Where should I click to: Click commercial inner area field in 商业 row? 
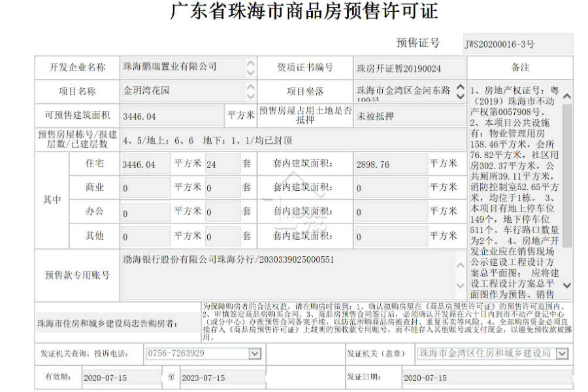(x=391, y=188)
